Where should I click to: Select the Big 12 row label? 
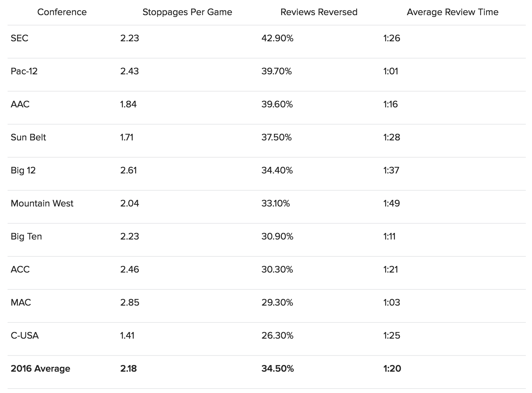[23, 170]
